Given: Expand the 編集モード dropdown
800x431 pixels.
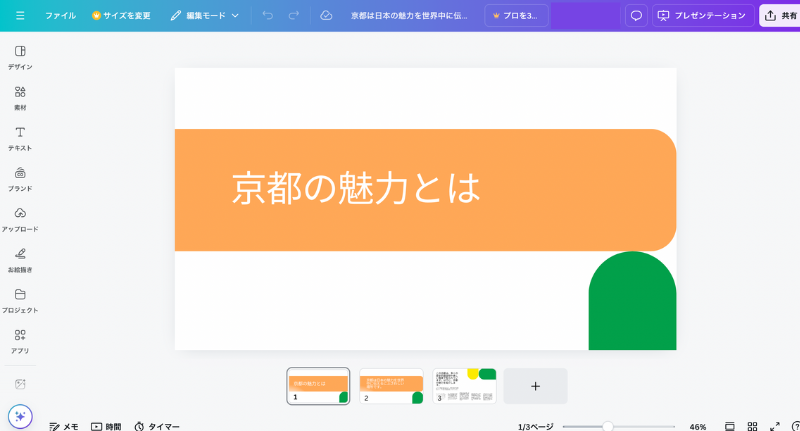Looking at the screenshot, I should coord(205,16).
